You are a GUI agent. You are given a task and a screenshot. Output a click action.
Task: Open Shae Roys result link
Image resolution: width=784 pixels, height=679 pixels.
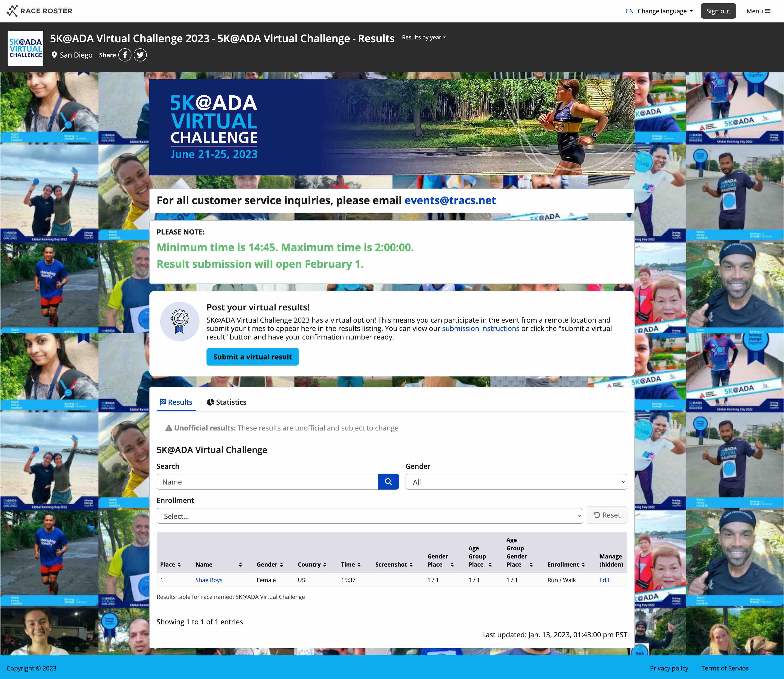(x=209, y=580)
